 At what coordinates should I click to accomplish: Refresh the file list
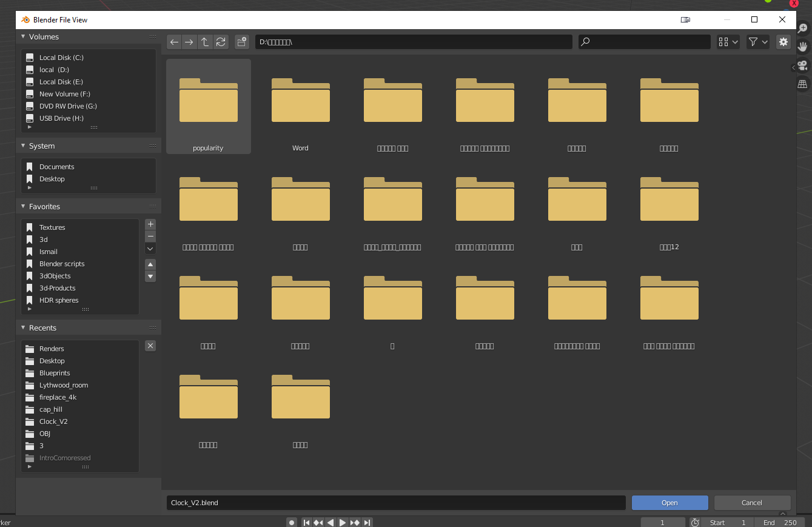(221, 42)
